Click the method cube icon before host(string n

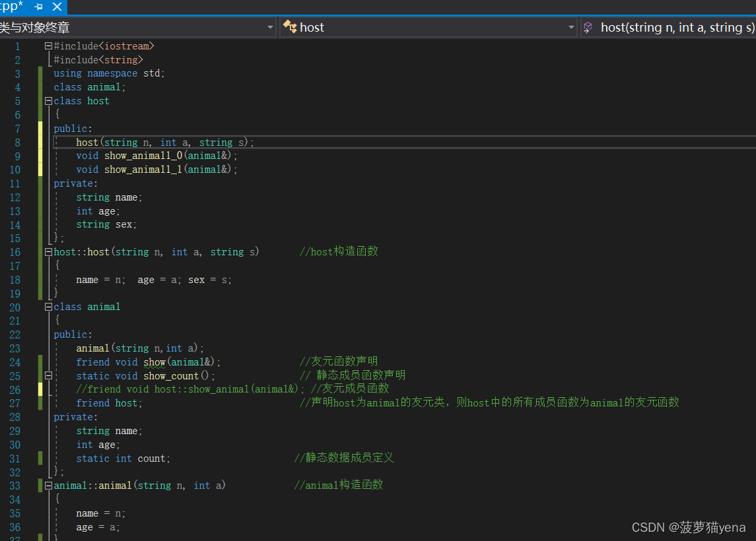tap(588, 28)
